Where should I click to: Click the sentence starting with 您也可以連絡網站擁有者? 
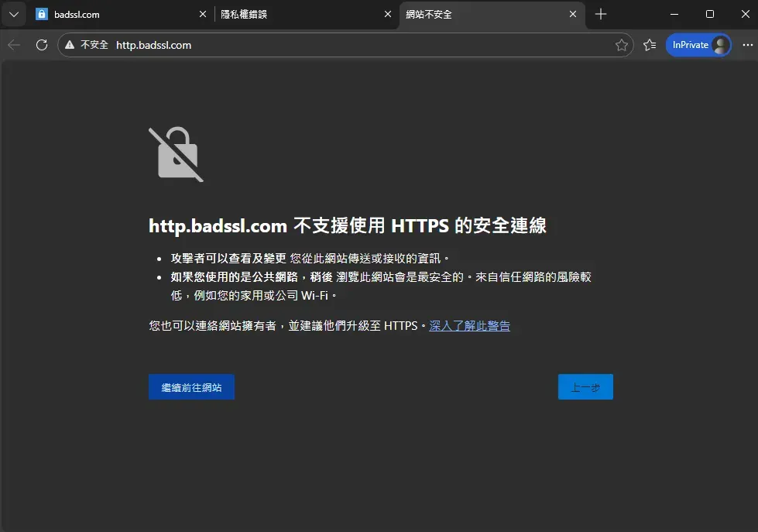pos(288,326)
